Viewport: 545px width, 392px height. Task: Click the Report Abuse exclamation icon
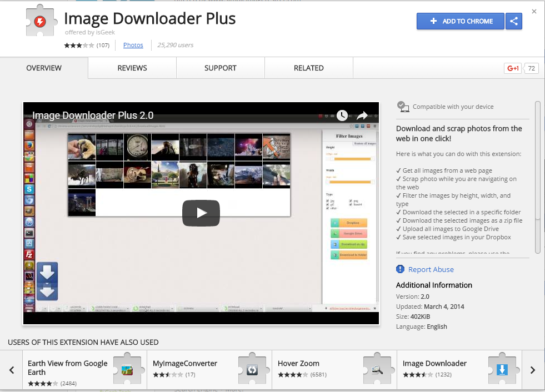[400, 269]
